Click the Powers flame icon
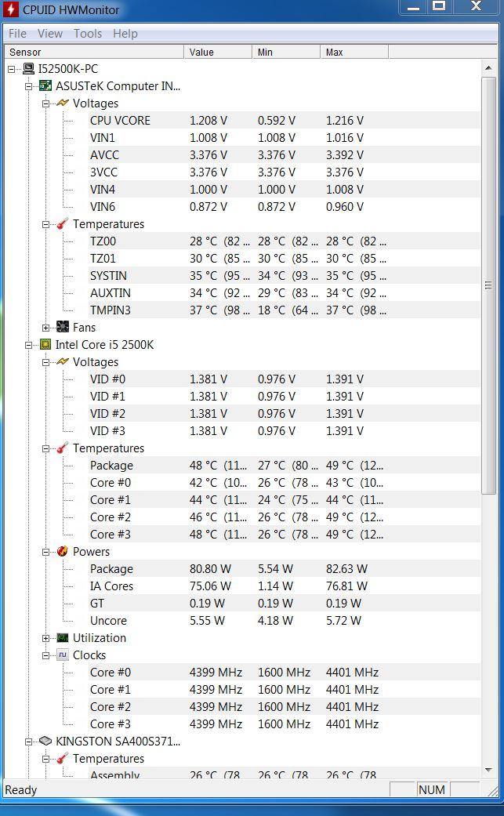This screenshot has width=504, height=816. coord(63,551)
